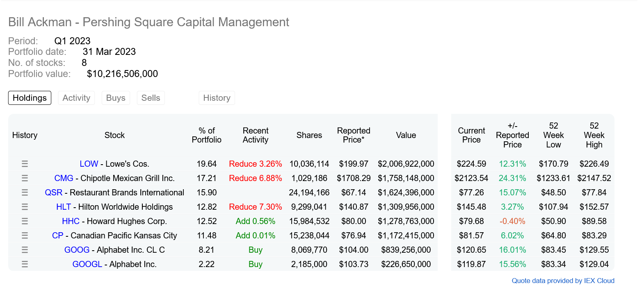Image resolution: width=644 pixels, height=299 pixels.
Task: Select the 31 Mar 2023 portfolio date
Action: 109,52
